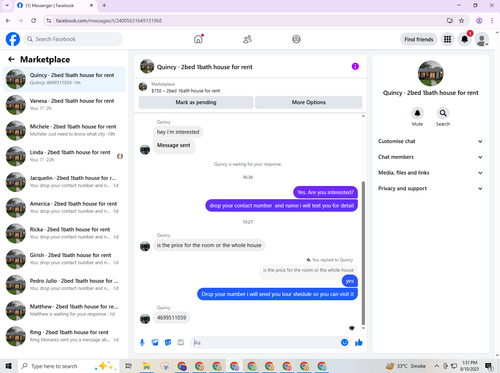Open Matthew conversation in list
This screenshot has width=500, height=373.
pos(64,310)
